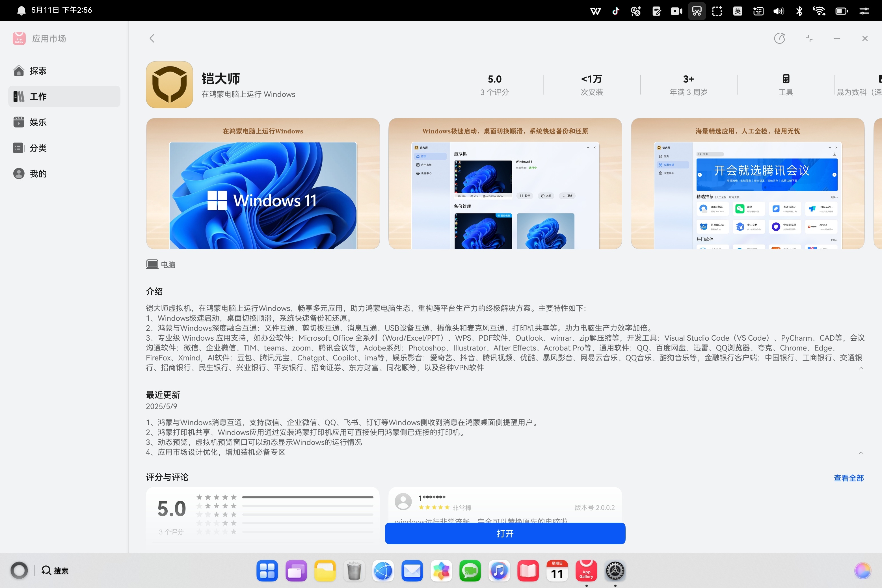
Task: Click the notification bell in status bar
Action: 21,10
